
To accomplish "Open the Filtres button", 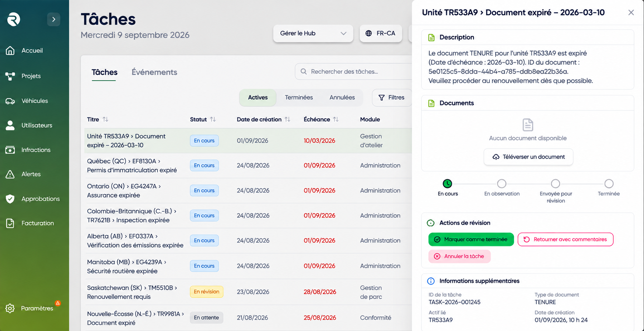I will pyautogui.click(x=392, y=98).
